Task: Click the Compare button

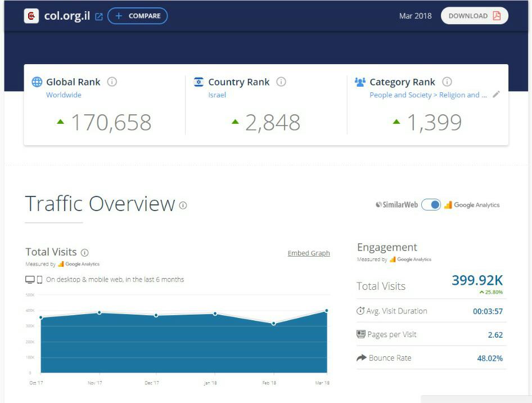Action: [138, 16]
